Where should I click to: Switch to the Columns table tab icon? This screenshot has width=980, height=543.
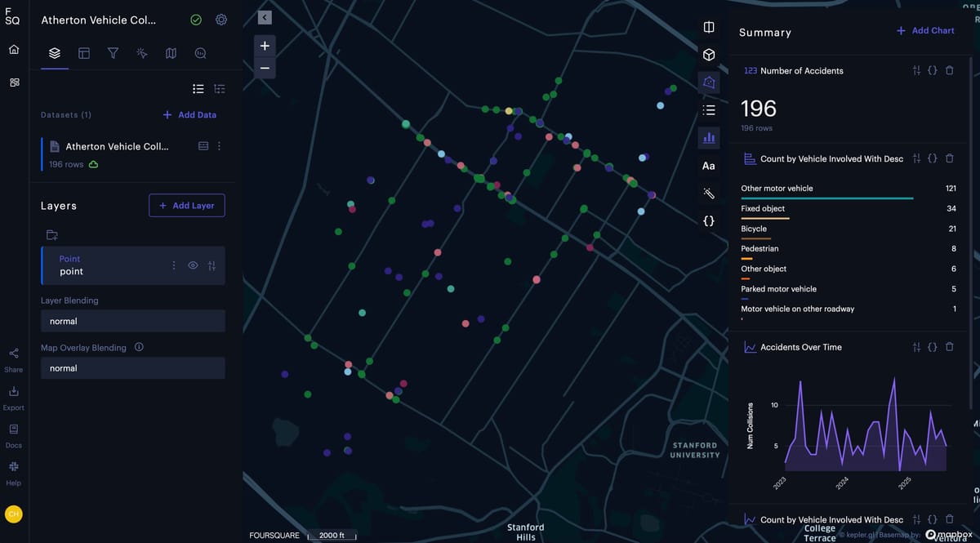coord(83,53)
